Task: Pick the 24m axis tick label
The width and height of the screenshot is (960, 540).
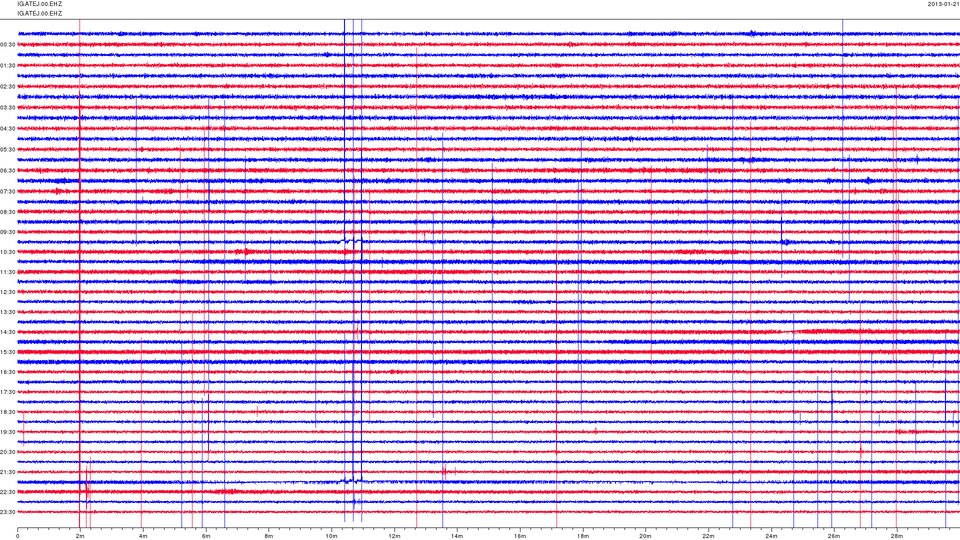Action: (x=771, y=536)
